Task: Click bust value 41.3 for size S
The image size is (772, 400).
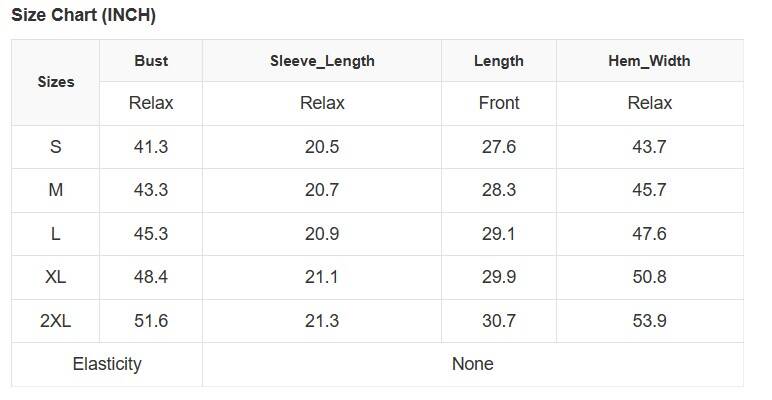Action: pyautogui.click(x=151, y=147)
